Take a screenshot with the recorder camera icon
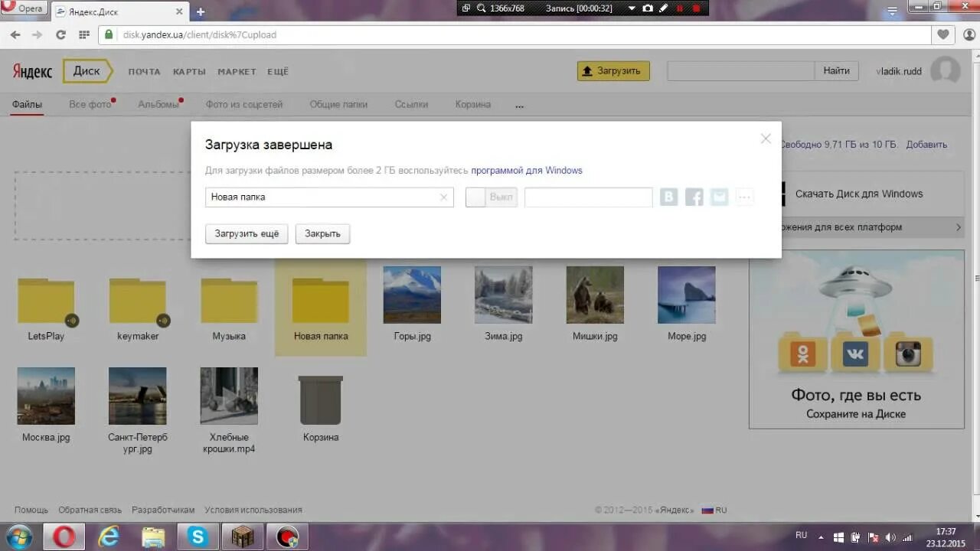This screenshot has height=551, width=980. click(x=648, y=8)
